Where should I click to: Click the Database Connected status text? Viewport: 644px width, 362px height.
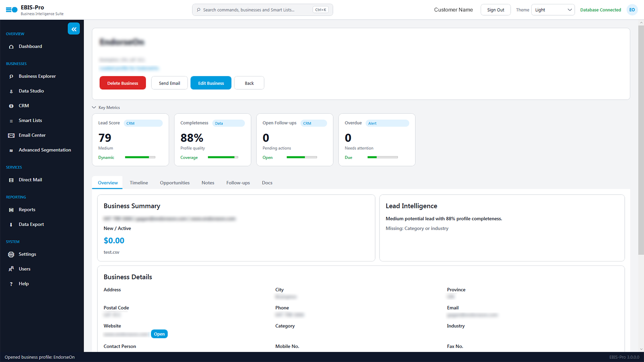click(601, 10)
